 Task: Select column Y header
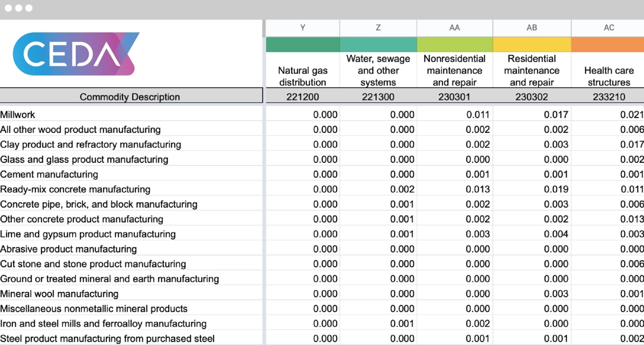[302, 28]
